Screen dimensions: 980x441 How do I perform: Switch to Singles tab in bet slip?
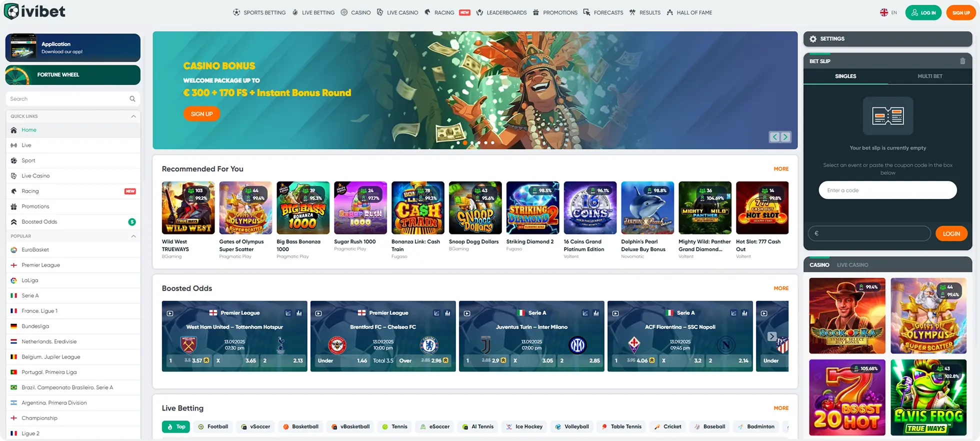point(845,76)
